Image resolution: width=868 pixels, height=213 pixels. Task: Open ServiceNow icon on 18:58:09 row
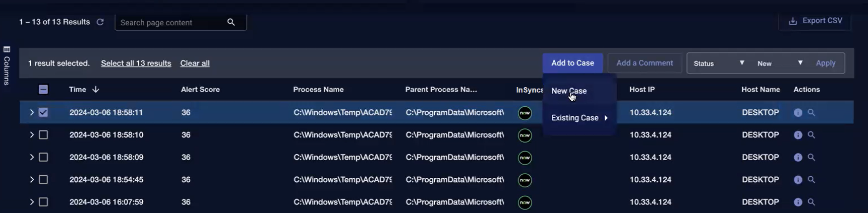tap(525, 158)
